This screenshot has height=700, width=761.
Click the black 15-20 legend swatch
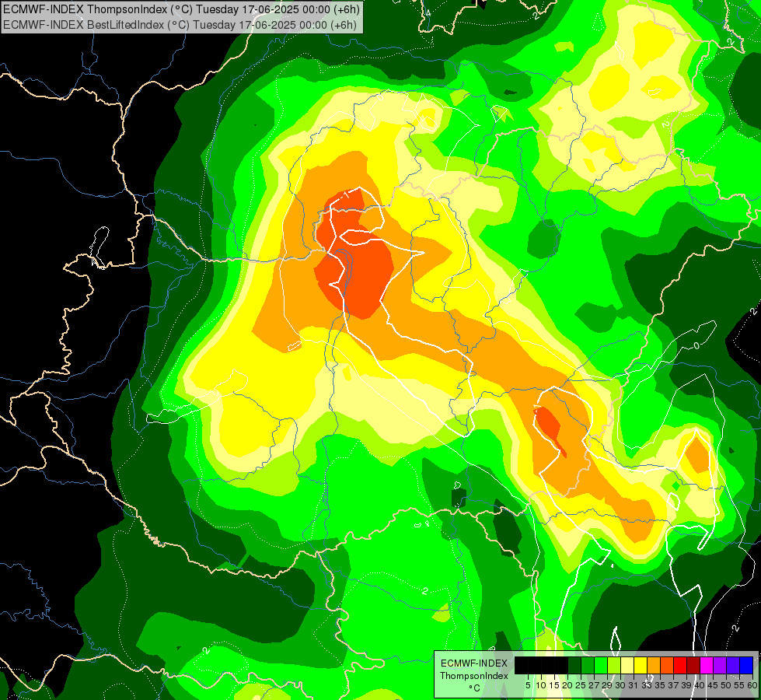click(561, 665)
